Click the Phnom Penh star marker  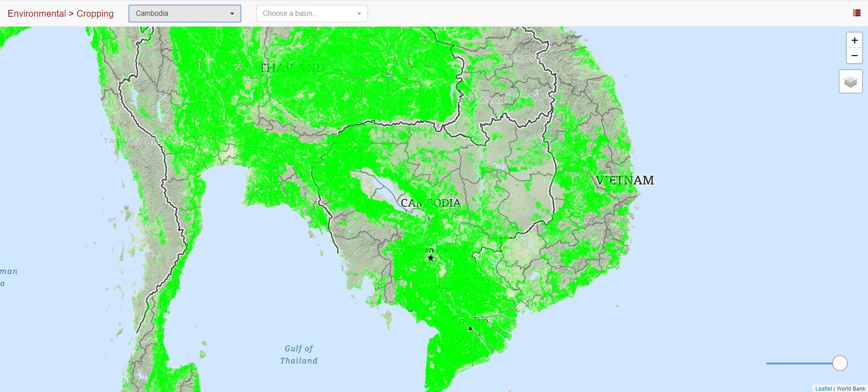click(430, 258)
